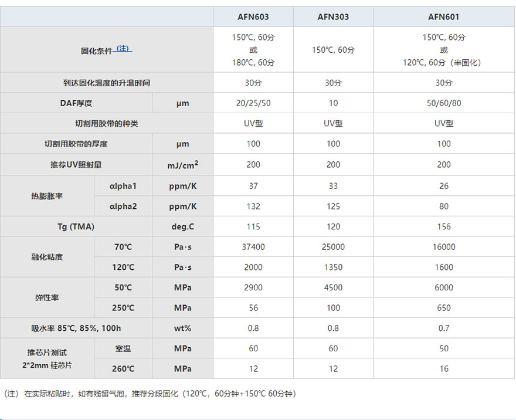Screen dimensions: 516x420
Task: Click the 弹性率 row label
Action: pyautogui.click(x=47, y=298)
